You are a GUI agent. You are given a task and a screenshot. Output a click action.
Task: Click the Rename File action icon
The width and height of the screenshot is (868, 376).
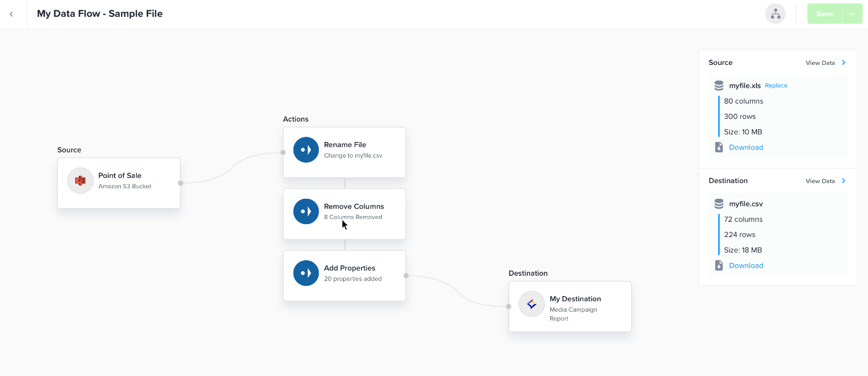coord(306,150)
